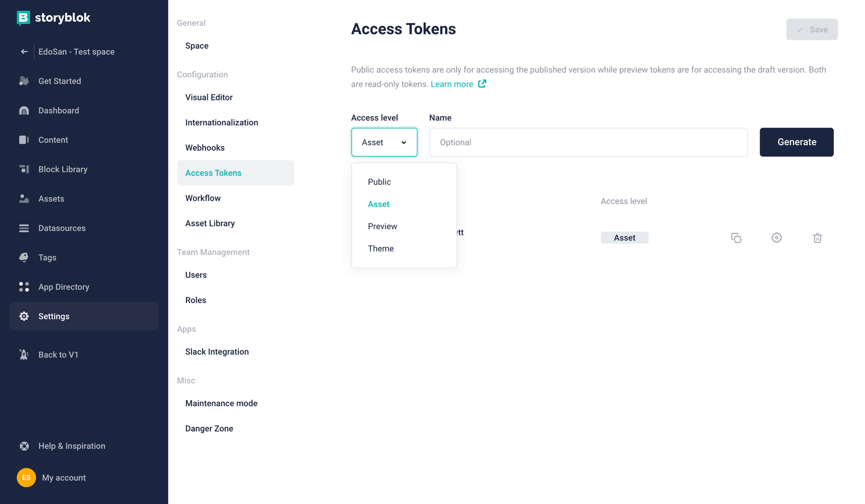The height and width of the screenshot is (504, 865).
Task: Open Datasources label in sidebar
Action: [x=62, y=228]
